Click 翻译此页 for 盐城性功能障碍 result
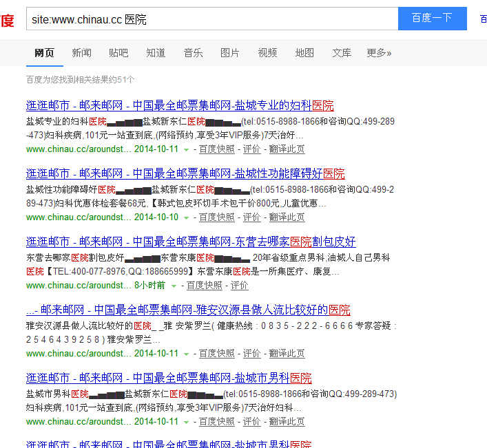 tap(287, 217)
